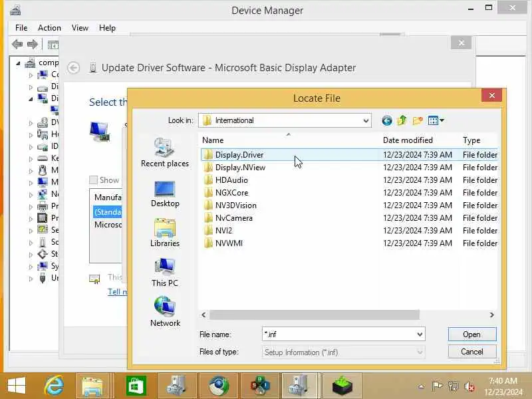Open Network in Locate File sidebar
Screen dimensions: 532x399
(x=165, y=311)
